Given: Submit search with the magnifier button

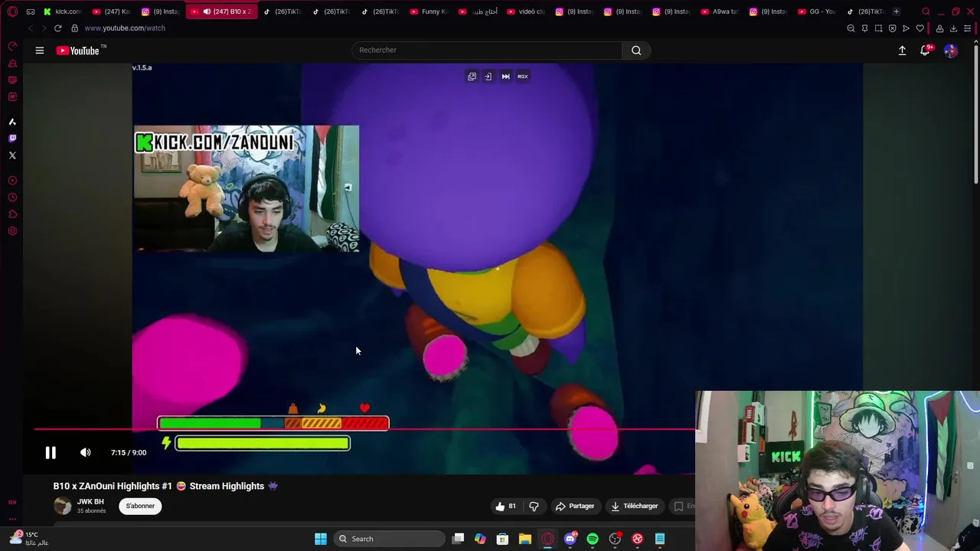Looking at the screenshot, I should click(x=636, y=51).
